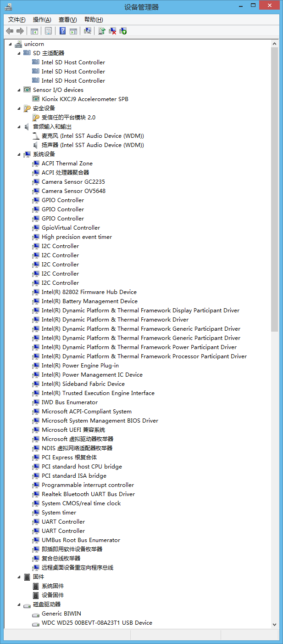The image size is (283, 644).
Task: Select Intel(R) Sideband Fabric Device
Action: [x=83, y=384]
